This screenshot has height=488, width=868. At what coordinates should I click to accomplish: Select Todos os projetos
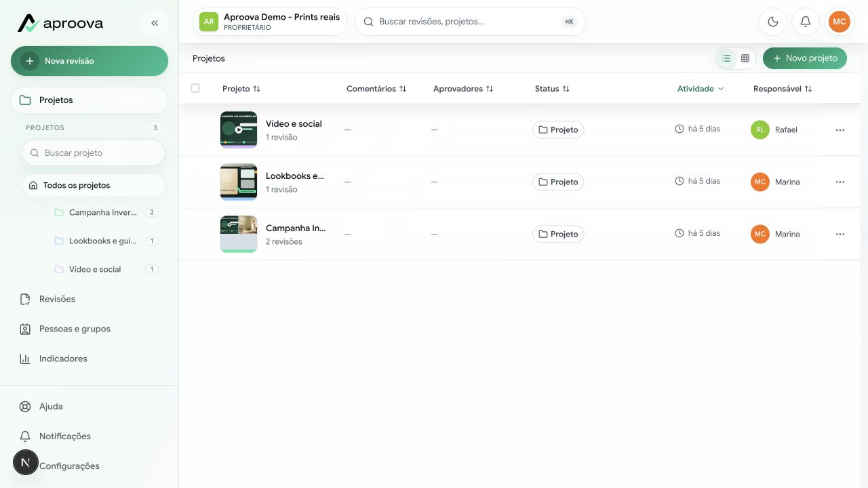tap(94, 186)
